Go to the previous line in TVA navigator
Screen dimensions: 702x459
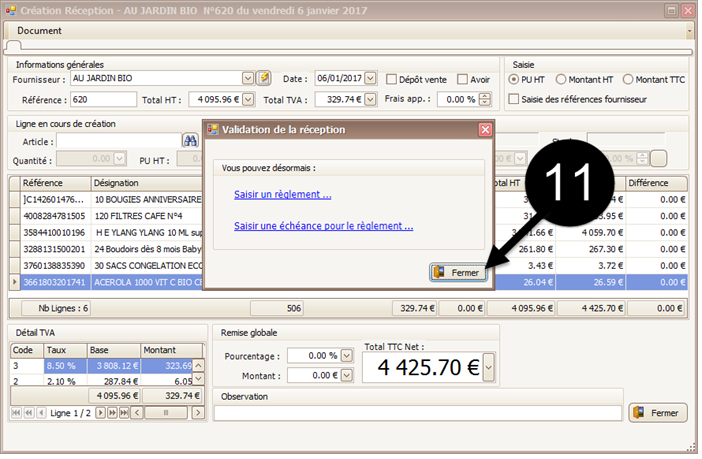pyautogui.click(x=41, y=413)
